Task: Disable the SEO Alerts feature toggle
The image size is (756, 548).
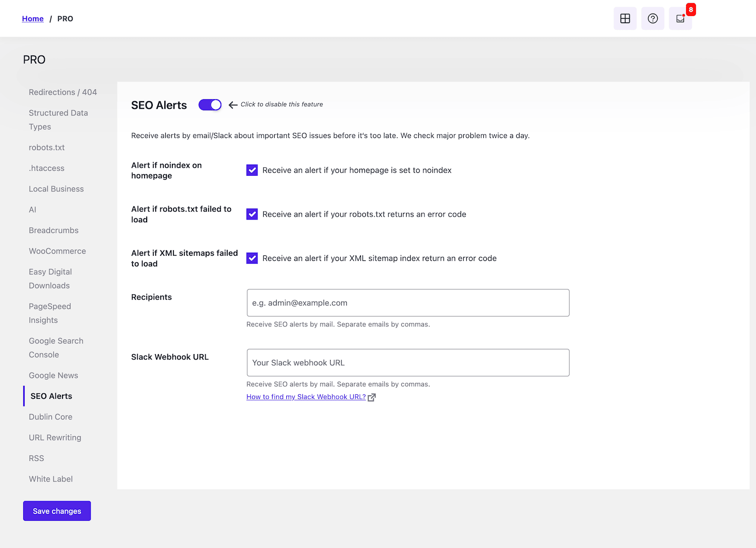Action: 210,105
